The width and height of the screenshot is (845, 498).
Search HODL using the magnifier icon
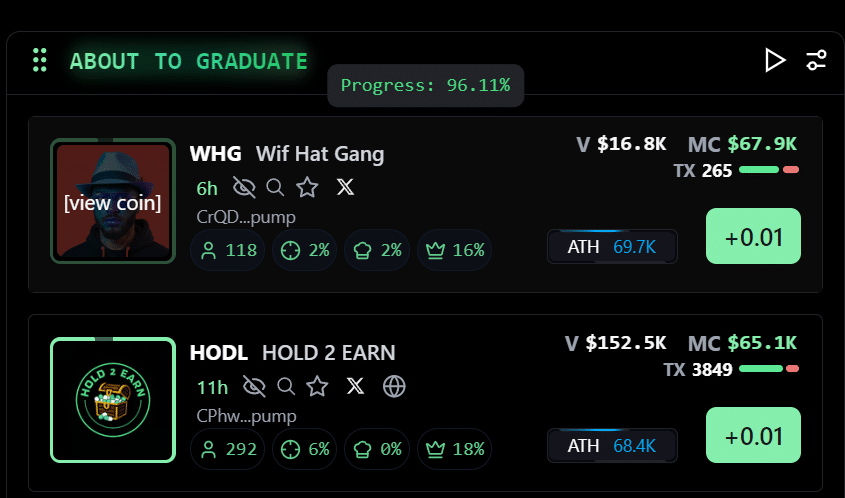(286, 386)
